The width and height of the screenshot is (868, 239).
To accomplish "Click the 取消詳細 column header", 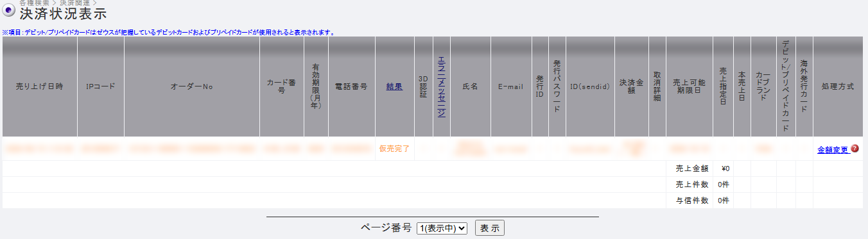I will [x=657, y=87].
